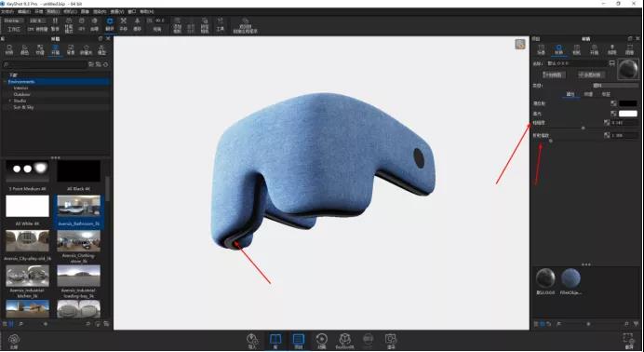The height and width of the screenshot is (352, 644).
Task: Click the Material Graph button
Action: point(554,74)
